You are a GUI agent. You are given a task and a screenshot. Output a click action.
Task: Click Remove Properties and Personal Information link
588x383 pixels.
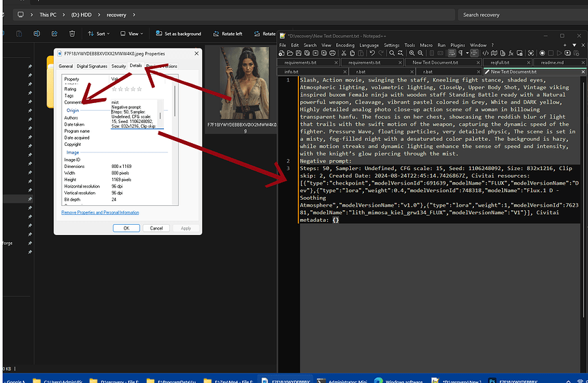[100, 213]
